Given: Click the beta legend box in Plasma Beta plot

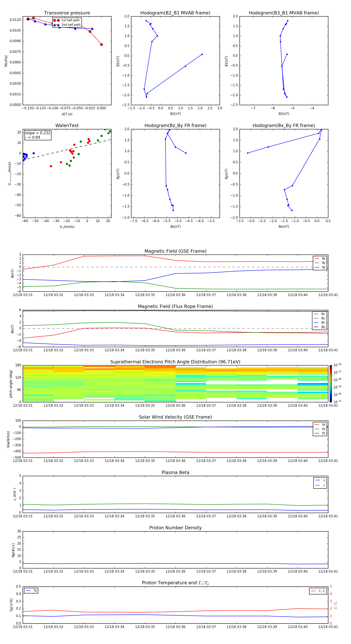Looking at the screenshot, I should (320, 483).
